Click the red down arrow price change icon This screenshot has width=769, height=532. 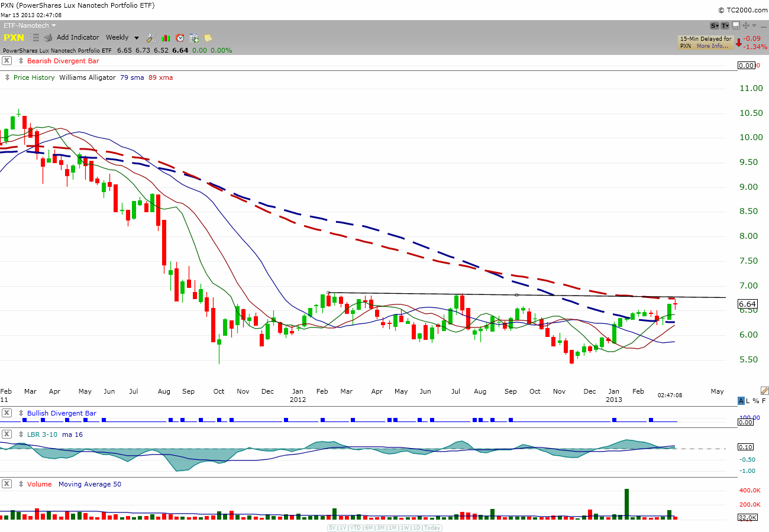[739, 43]
